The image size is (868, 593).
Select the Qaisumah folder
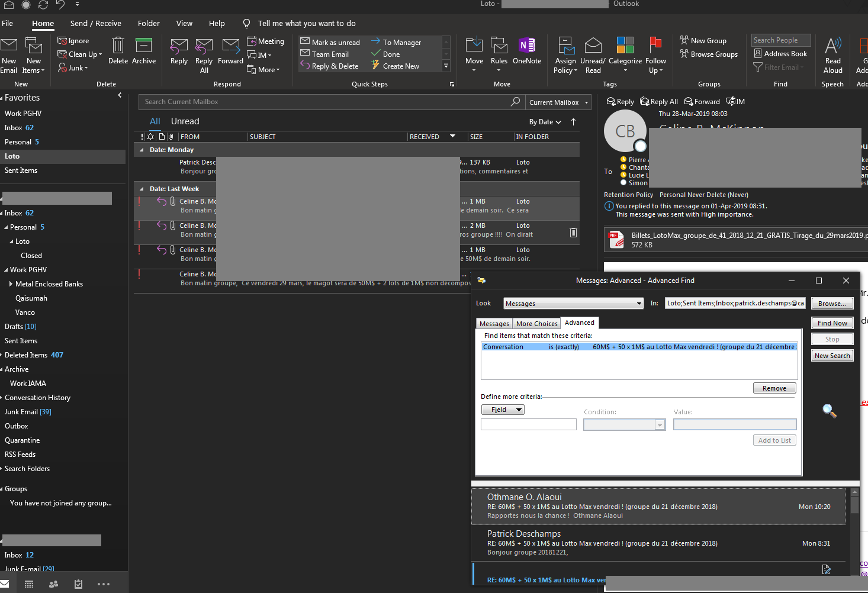click(x=31, y=298)
